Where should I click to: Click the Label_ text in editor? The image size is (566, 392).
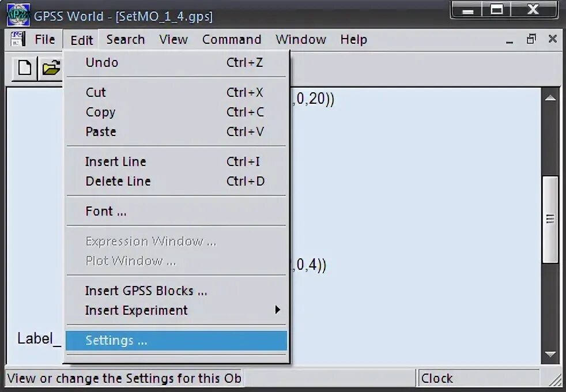39,338
